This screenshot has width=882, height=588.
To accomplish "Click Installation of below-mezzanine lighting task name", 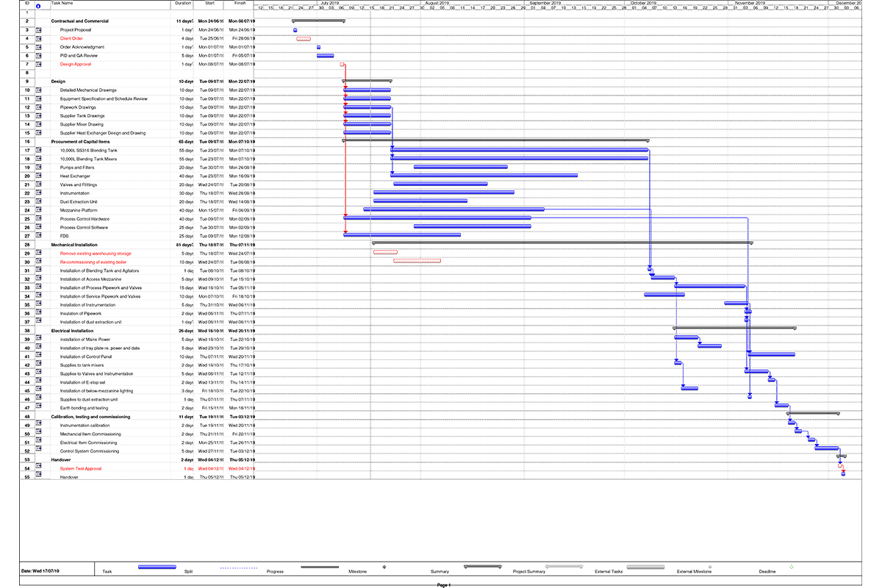I will coord(96,391).
